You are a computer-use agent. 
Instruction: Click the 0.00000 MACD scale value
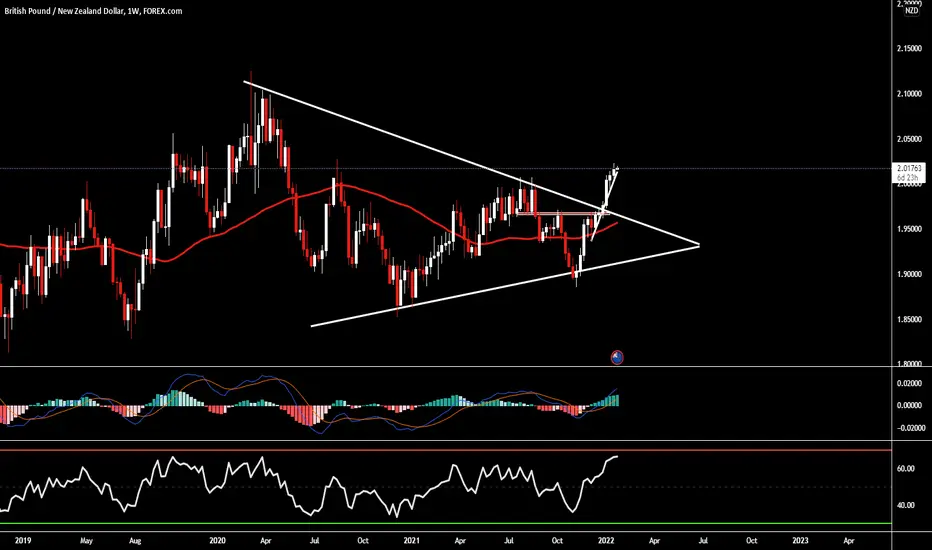pyautogui.click(x=909, y=406)
